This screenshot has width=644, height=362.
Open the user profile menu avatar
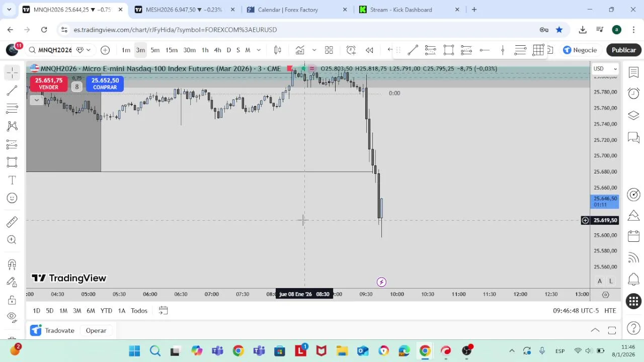[12, 50]
